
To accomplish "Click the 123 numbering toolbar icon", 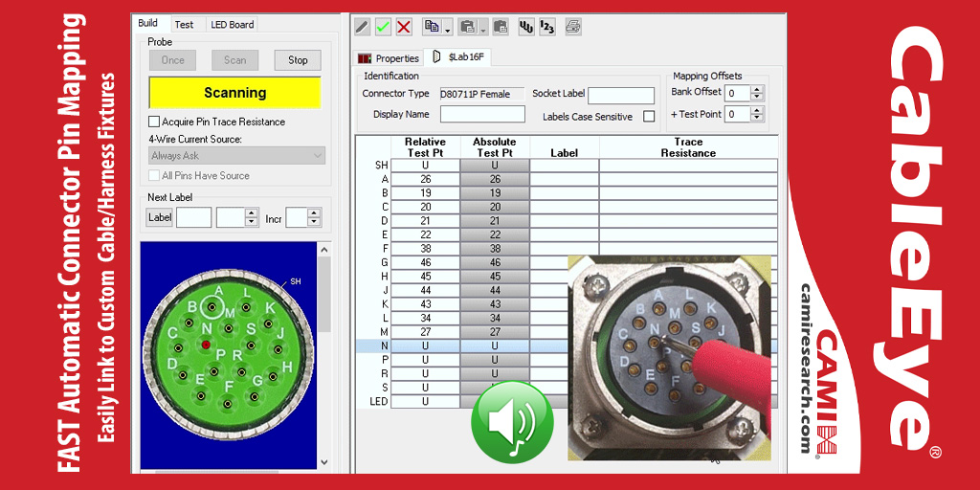I will (547, 27).
